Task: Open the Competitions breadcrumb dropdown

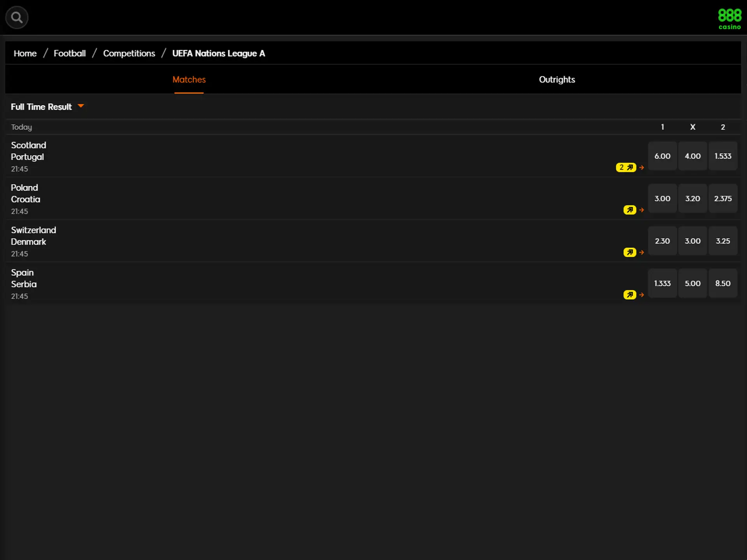Action: point(130,54)
